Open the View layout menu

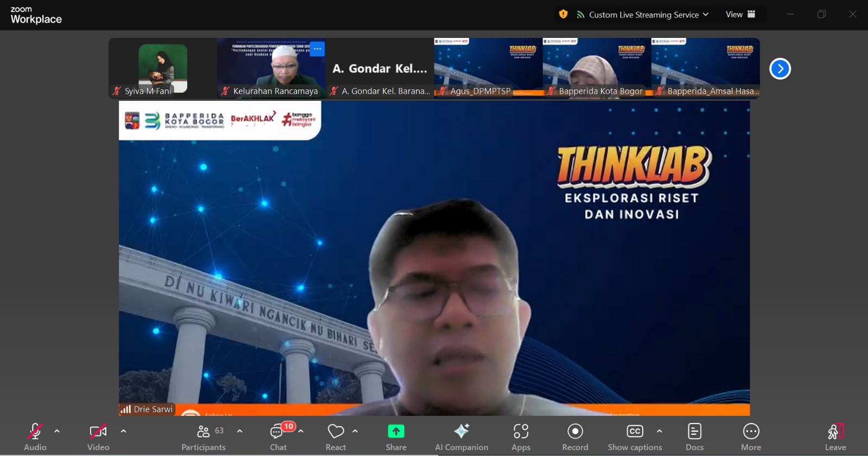pos(740,15)
